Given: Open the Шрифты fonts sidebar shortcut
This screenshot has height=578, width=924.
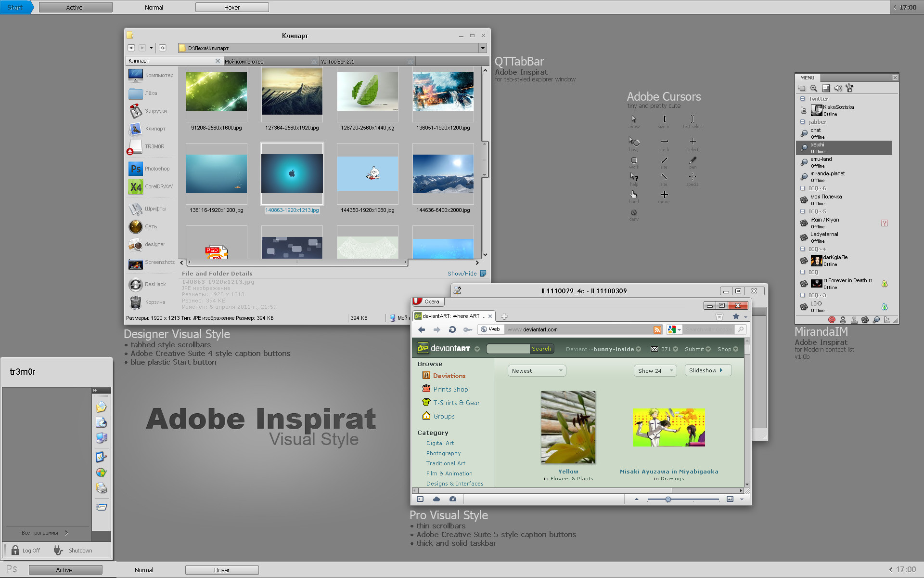Looking at the screenshot, I should coord(148,209).
